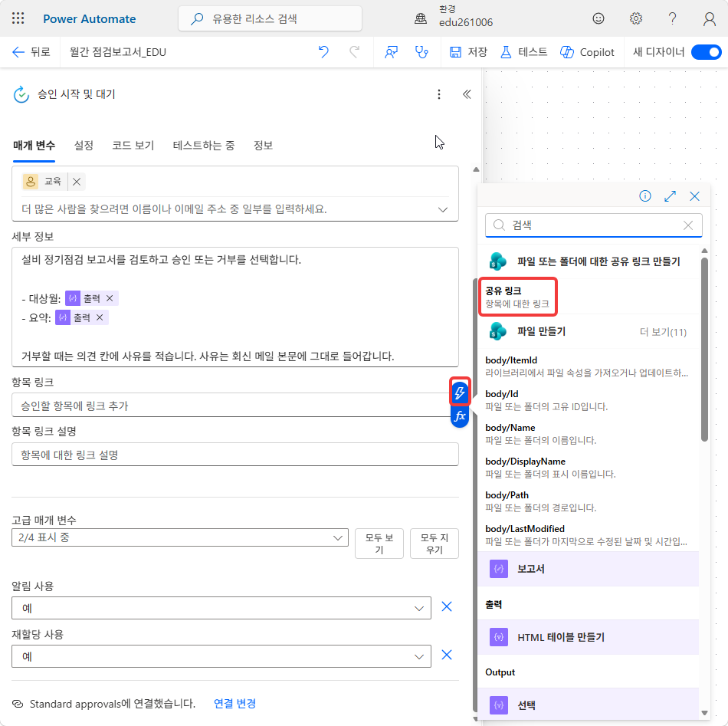Open the user account profile icon

709,18
